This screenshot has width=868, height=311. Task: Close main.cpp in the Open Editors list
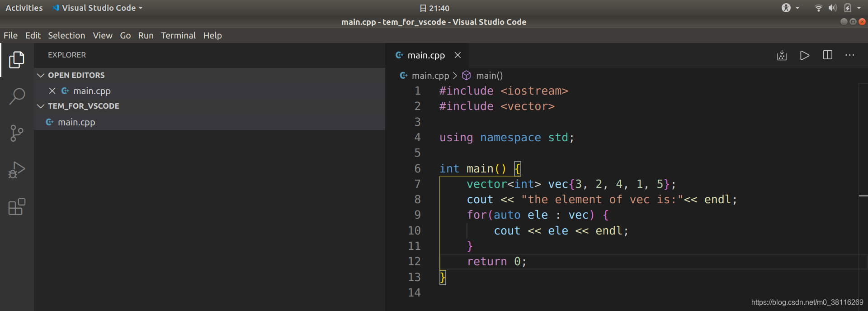click(x=52, y=91)
